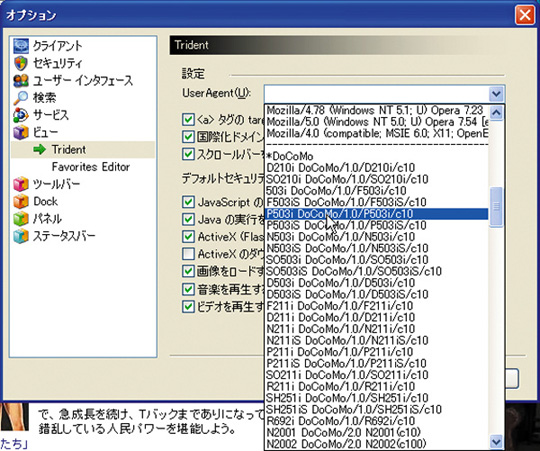Open the Dock settings page
This screenshot has width=540, height=451.
pyautogui.click(x=45, y=201)
